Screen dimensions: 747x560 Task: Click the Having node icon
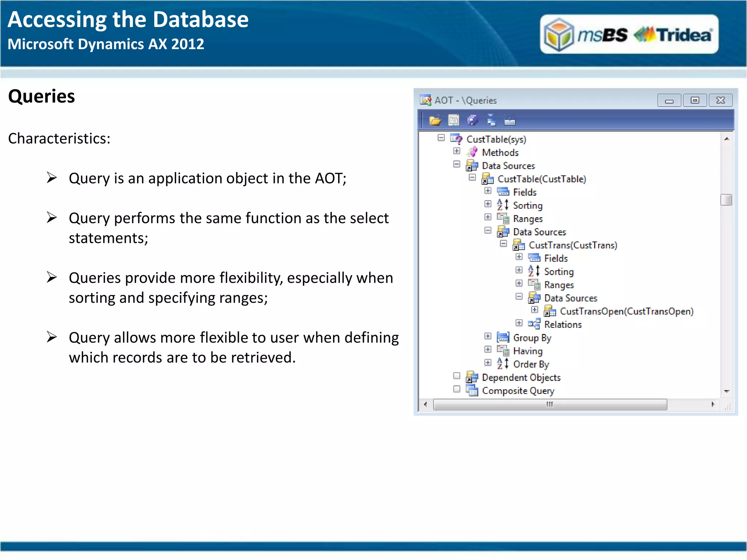[503, 351]
